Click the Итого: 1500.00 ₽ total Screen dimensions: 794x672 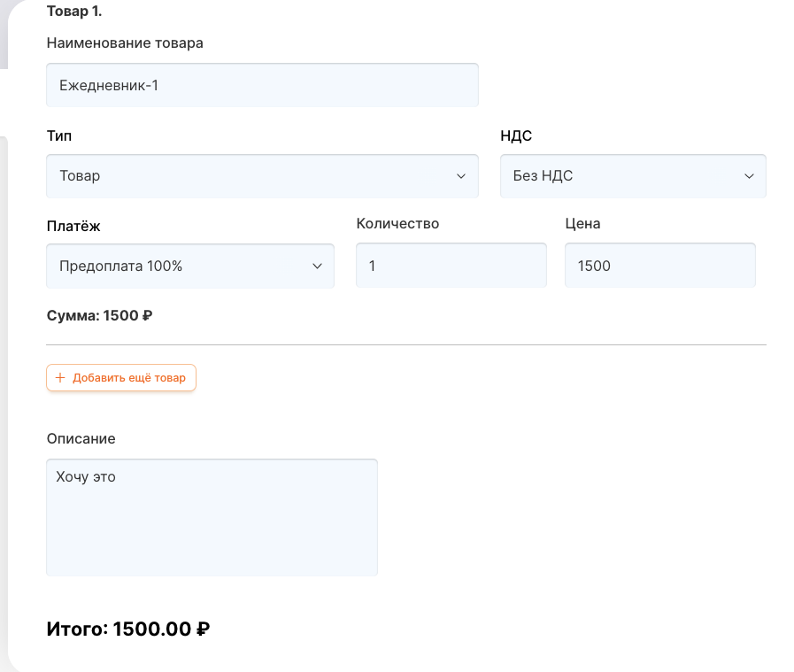[x=127, y=630]
